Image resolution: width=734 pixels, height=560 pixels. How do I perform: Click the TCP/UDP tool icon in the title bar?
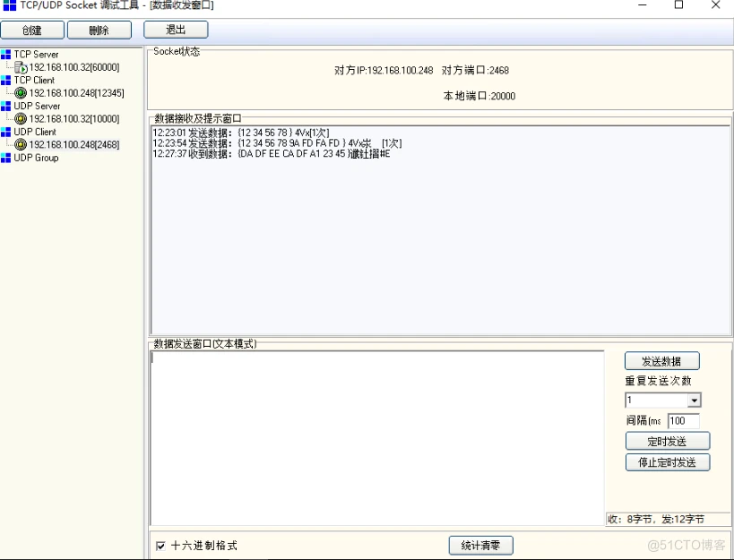[x=9, y=6]
